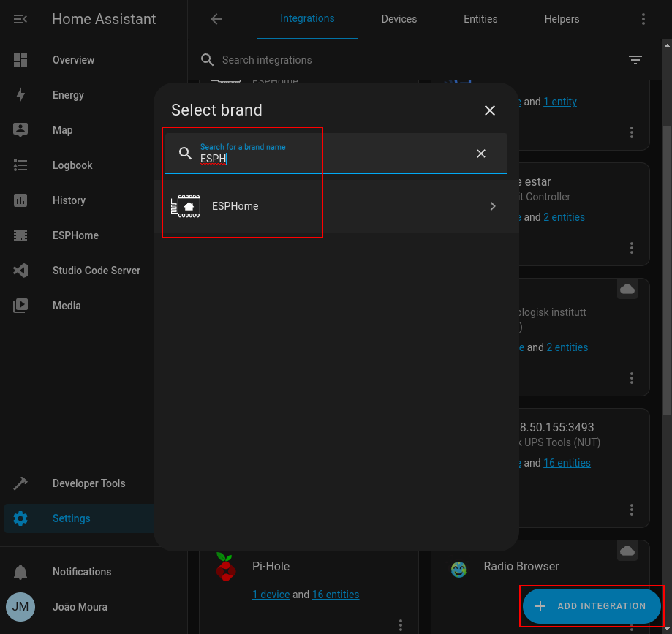Open the 1 entity link

click(x=559, y=102)
